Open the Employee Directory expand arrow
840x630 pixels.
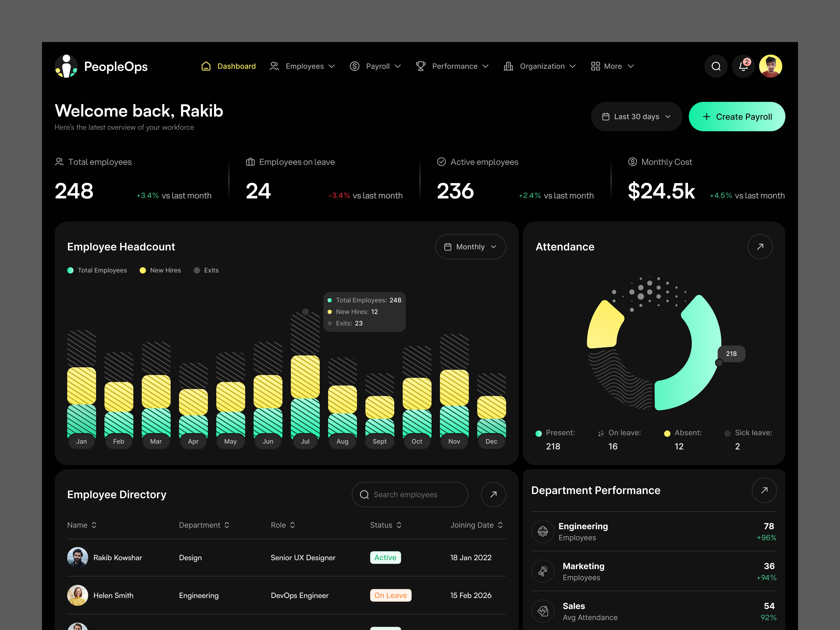(x=493, y=494)
